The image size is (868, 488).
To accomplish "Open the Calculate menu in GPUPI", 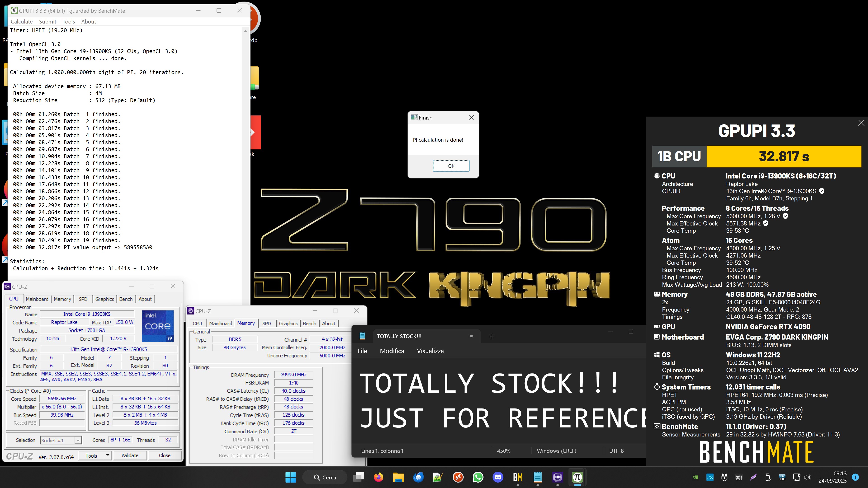I will 21,21.
